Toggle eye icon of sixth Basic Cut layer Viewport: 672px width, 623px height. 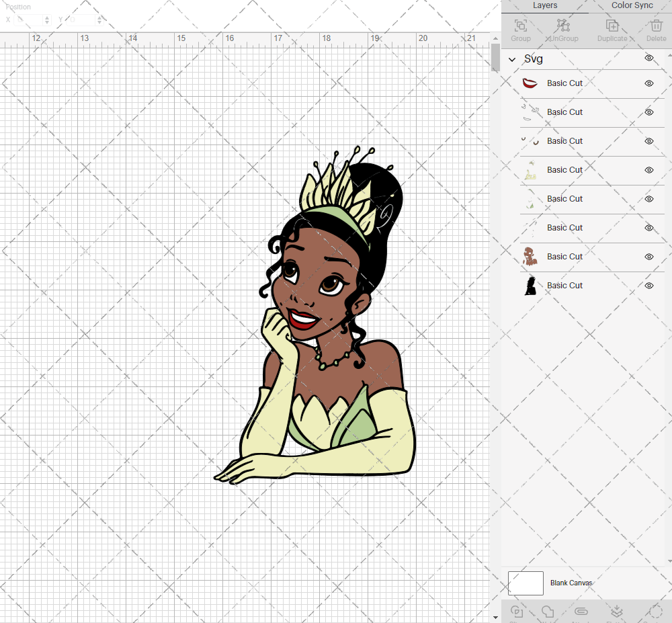(649, 228)
